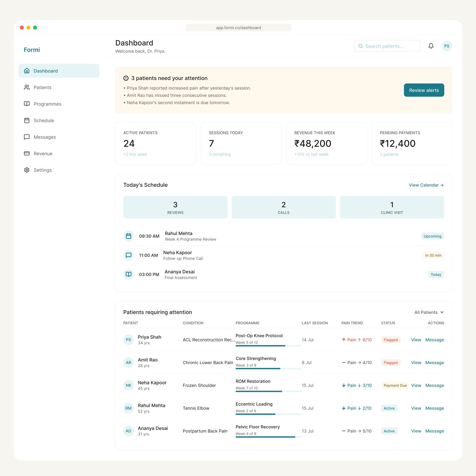The width and height of the screenshot is (476, 476).
Task: Open Settings in sidebar
Action: 59,170
